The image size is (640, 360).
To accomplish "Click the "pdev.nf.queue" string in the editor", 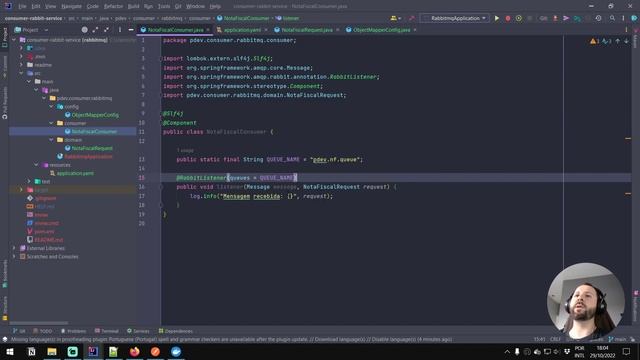I will 336,159.
